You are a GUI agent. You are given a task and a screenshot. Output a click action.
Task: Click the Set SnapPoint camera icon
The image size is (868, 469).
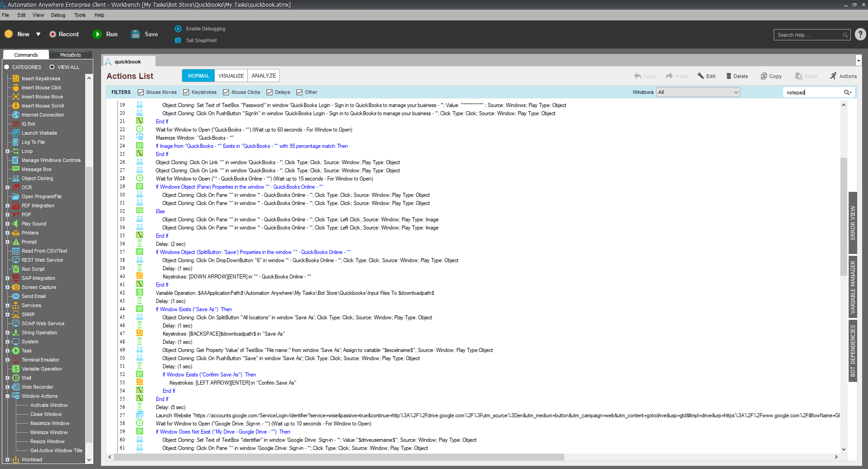[178, 40]
